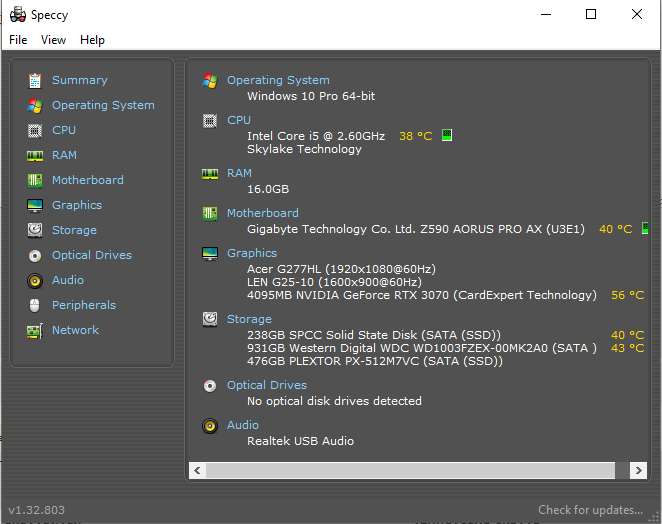Select Operating System in the sidebar

click(103, 105)
